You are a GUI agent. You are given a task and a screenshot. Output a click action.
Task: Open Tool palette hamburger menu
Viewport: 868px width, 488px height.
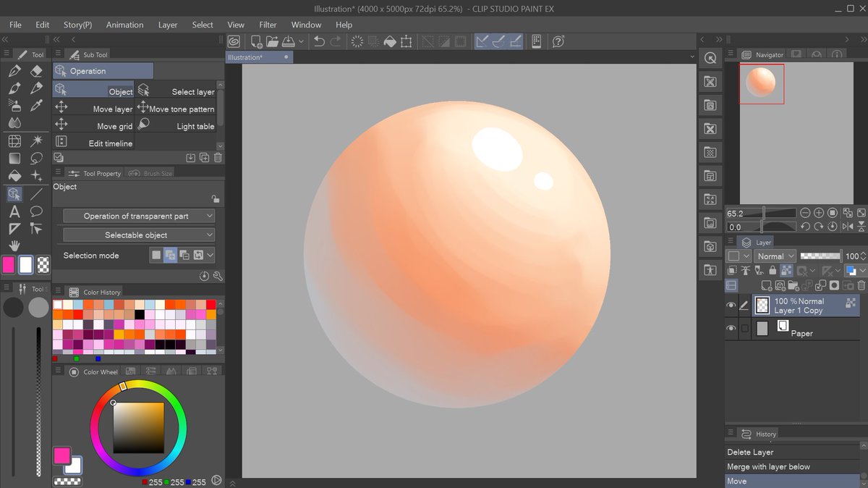[7, 54]
